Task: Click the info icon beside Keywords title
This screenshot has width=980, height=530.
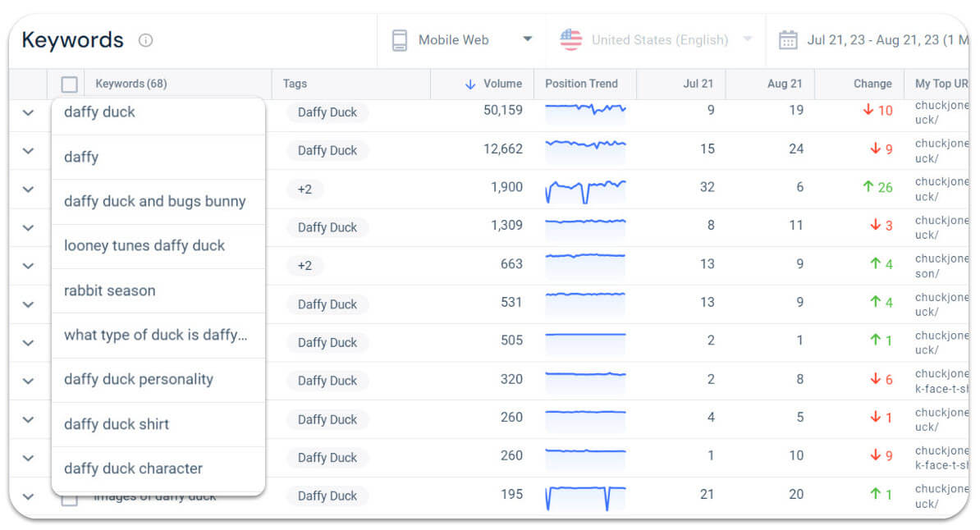Action: coord(145,41)
